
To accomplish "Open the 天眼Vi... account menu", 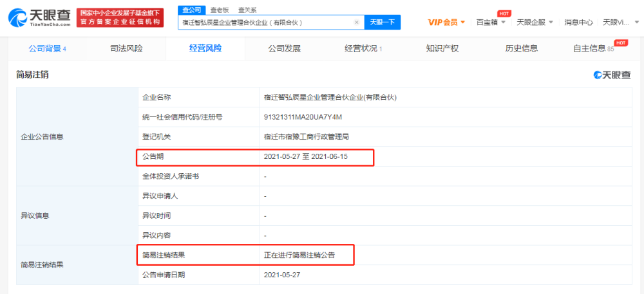I will [x=620, y=22].
